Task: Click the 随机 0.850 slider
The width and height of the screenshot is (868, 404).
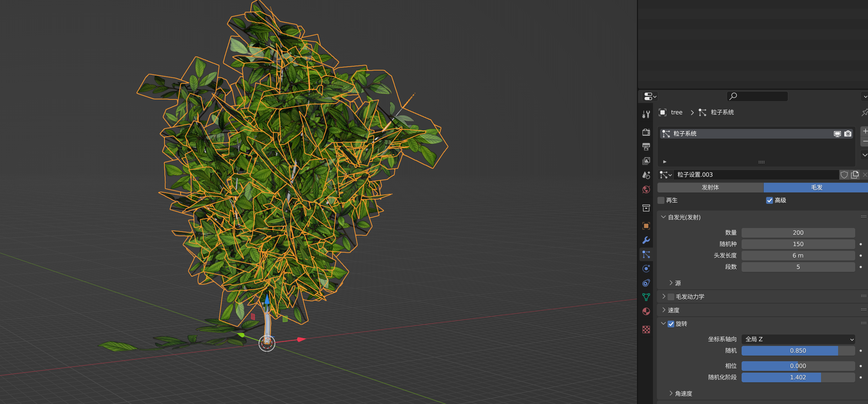Action: tap(798, 351)
